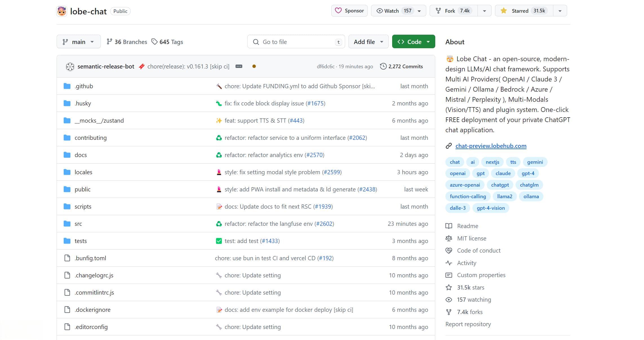This screenshot has height=340, width=644.
Task: Open commit hash df6dc6c
Action: [x=325, y=67]
